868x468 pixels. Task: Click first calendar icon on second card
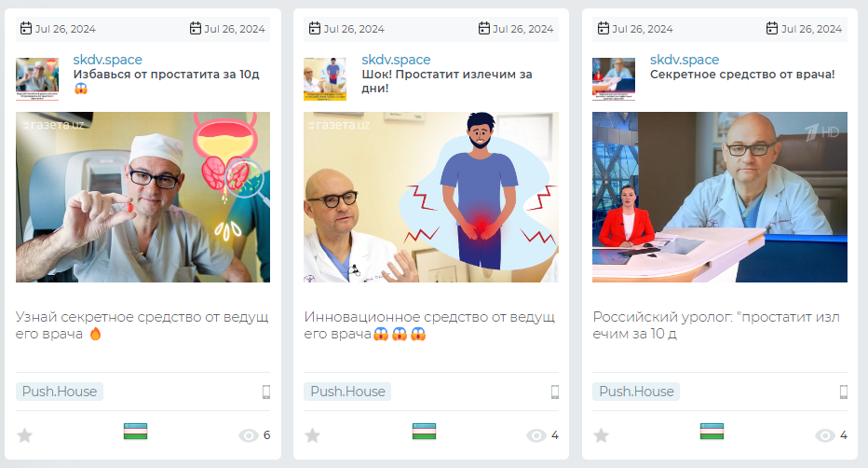pyautogui.click(x=315, y=28)
